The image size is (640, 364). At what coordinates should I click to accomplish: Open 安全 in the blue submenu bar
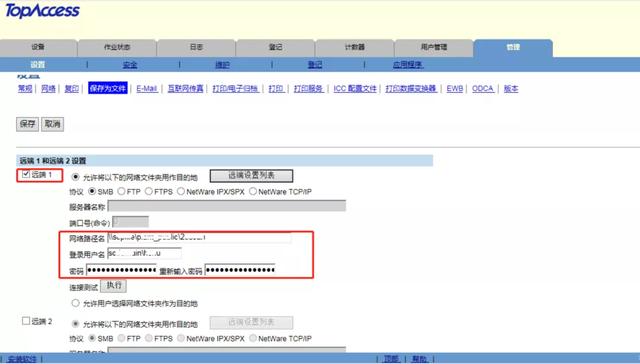130,64
